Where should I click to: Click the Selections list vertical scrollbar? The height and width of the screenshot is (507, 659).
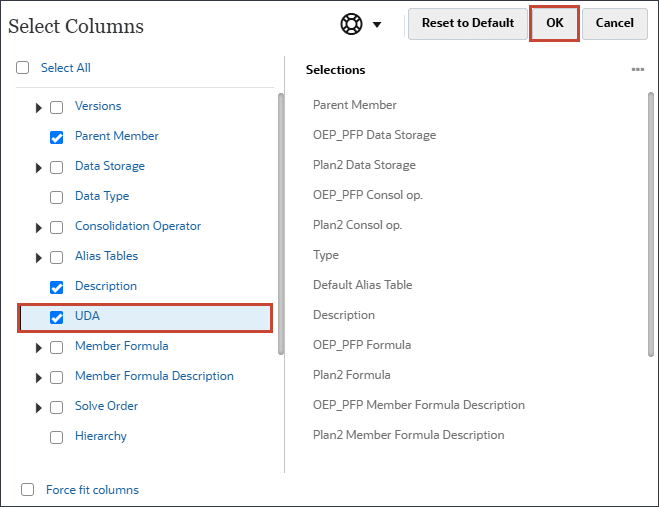coord(651,220)
